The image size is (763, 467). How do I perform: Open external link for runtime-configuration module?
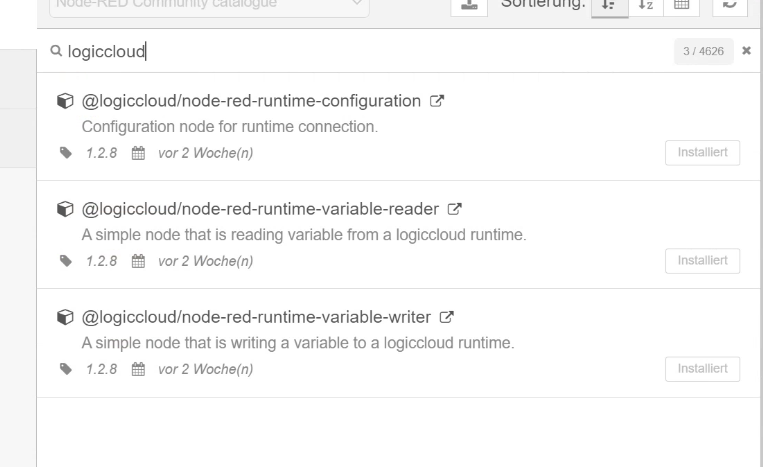click(436, 101)
